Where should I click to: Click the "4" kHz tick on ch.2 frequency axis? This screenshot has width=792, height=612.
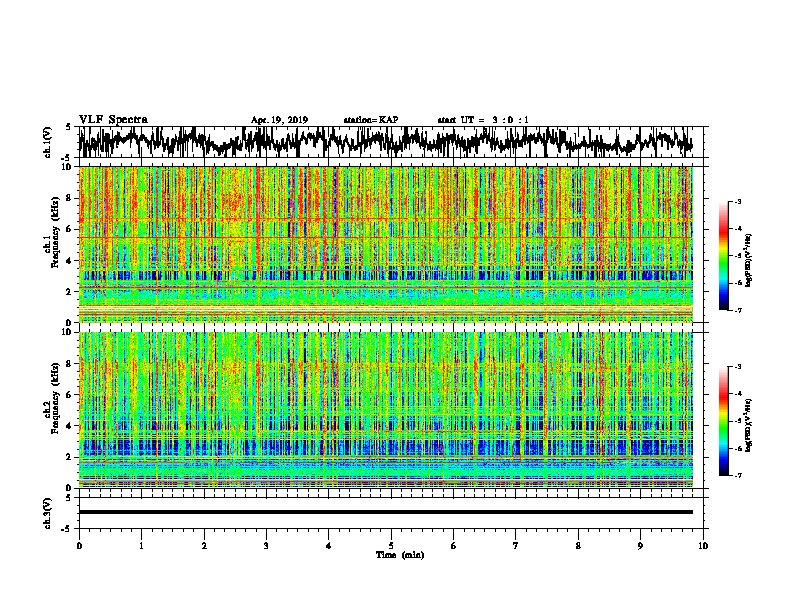point(69,426)
